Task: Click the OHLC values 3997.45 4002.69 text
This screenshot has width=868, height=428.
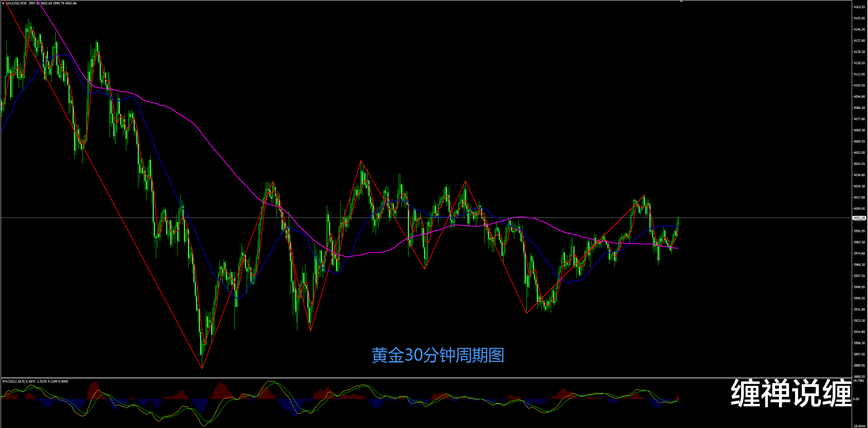Action: (x=40, y=3)
